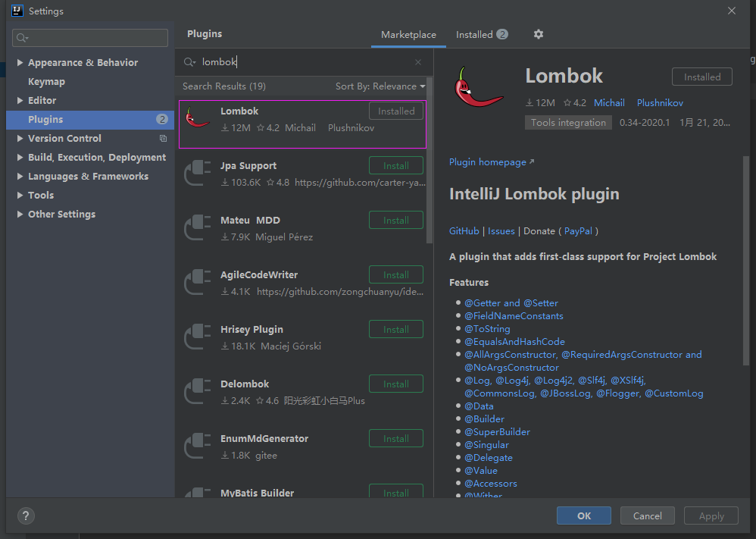Open the GitHub link
756x539 pixels.
click(x=464, y=231)
